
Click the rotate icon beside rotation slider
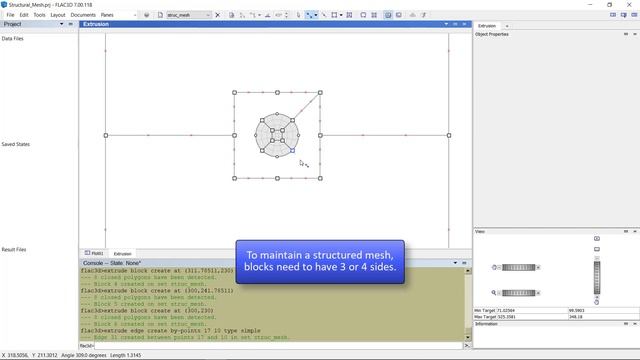tap(494, 267)
